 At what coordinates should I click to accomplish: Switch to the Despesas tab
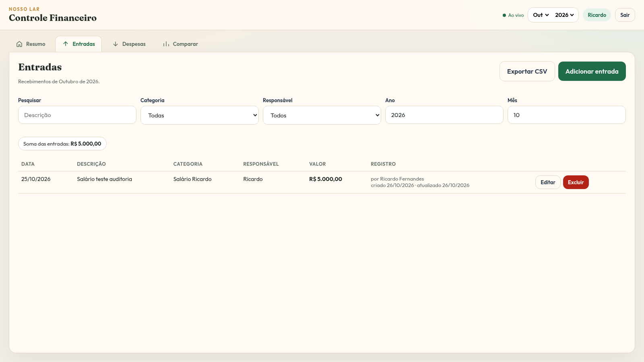[129, 44]
